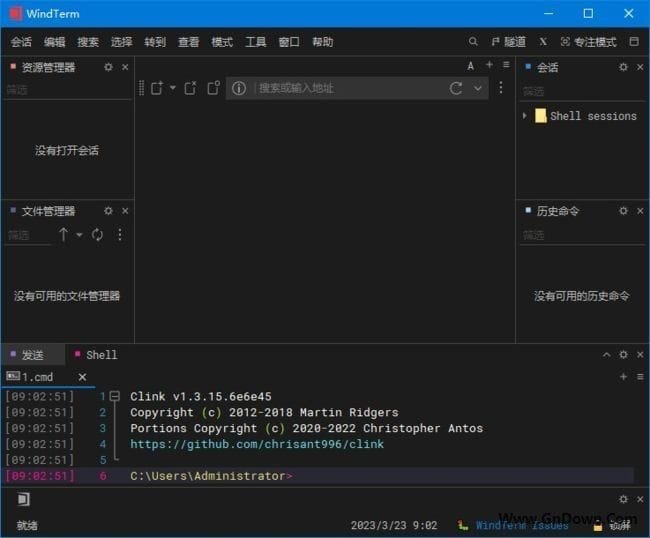
Task: Click the 文件管理器 filter field
Action: click(x=28, y=235)
